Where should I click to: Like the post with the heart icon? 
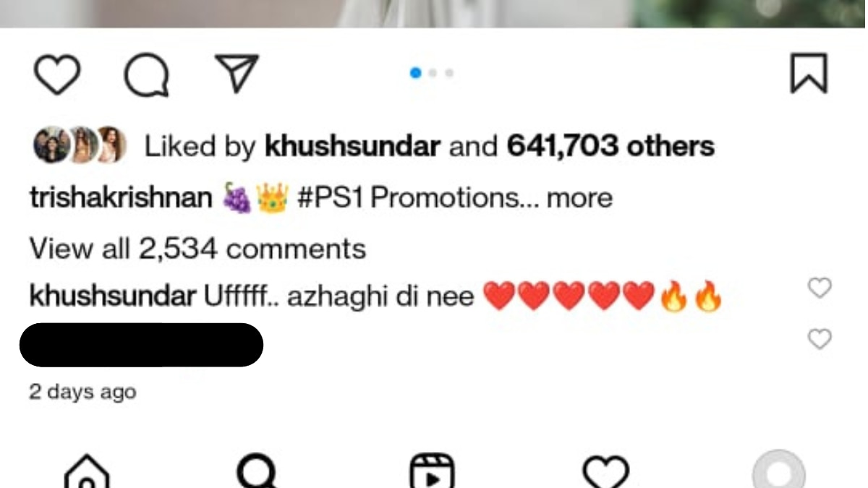57,75
